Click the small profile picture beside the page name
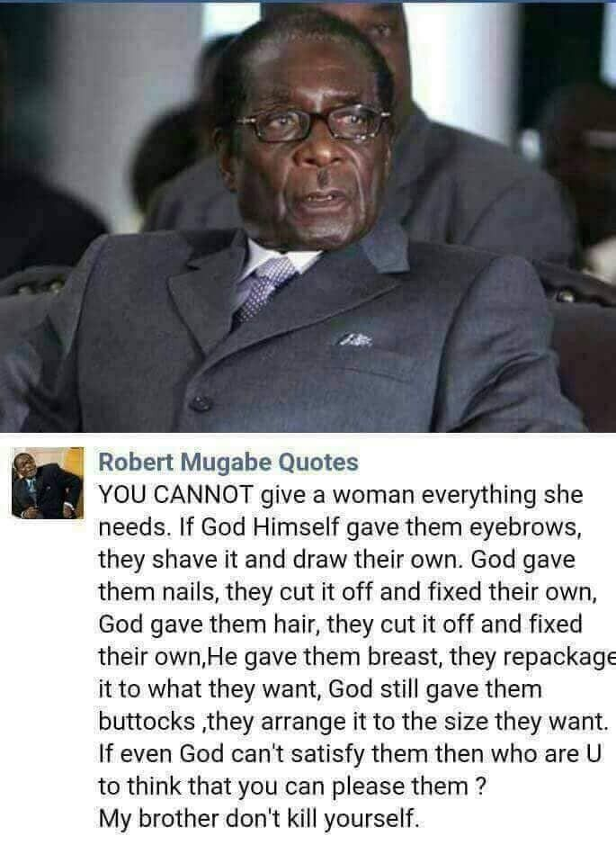Viewport: 616px width, 845px height. coord(48,483)
